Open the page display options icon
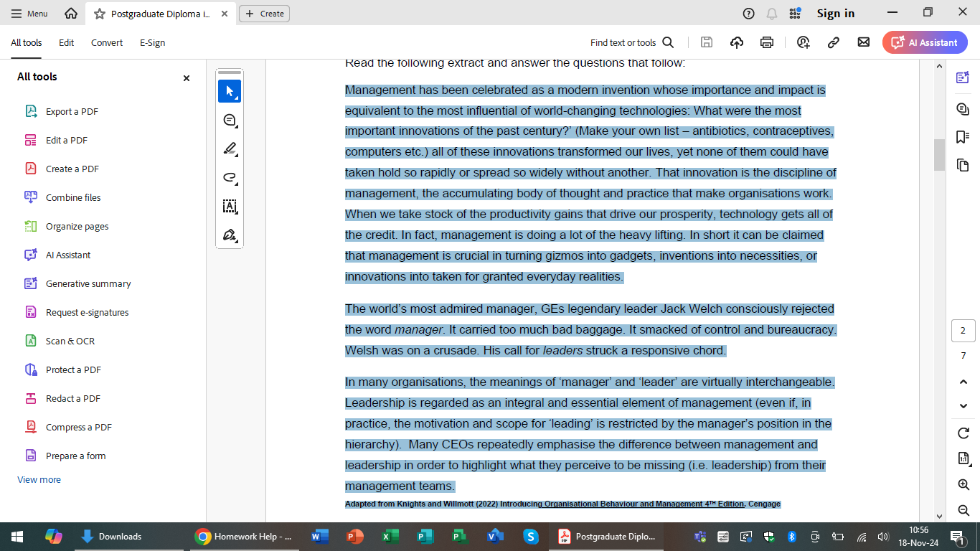980x551 pixels. (x=963, y=458)
